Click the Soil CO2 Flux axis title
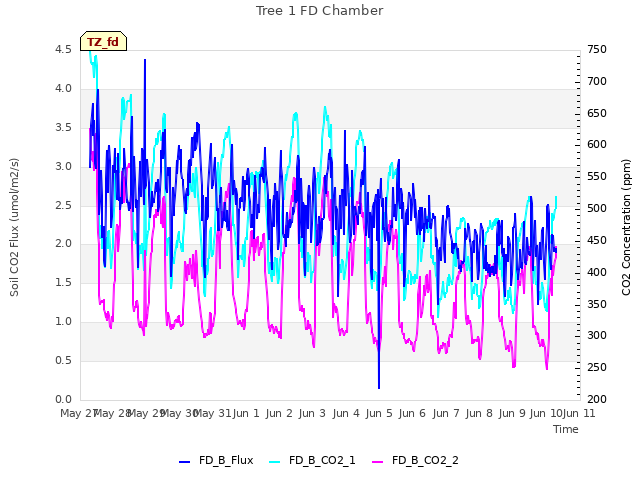The height and width of the screenshot is (480, 640). coord(14,227)
